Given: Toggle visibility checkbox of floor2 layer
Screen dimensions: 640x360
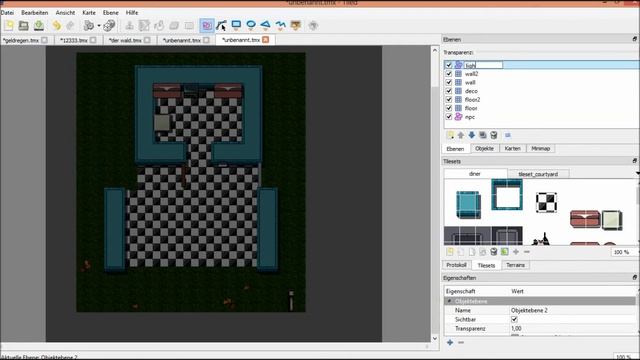Looking at the screenshot, I should tap(449, 100).
